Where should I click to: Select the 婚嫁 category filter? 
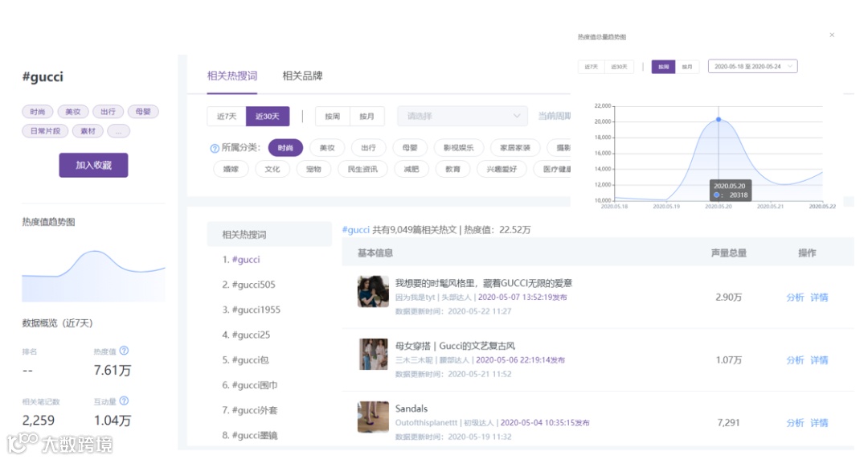pos(231,169)
